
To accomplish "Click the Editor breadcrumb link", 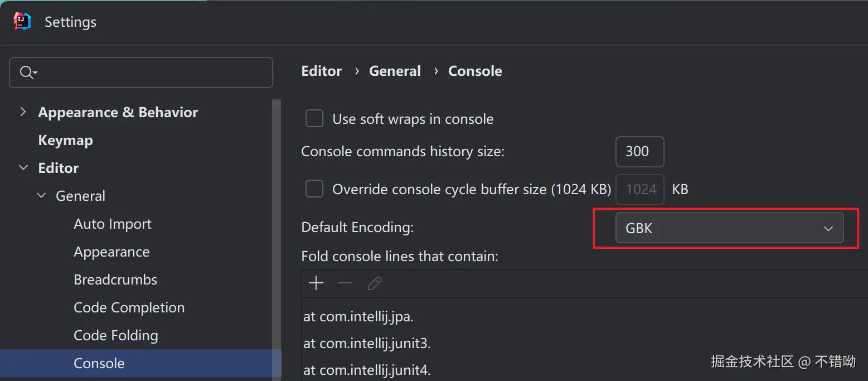I will 321,71.
